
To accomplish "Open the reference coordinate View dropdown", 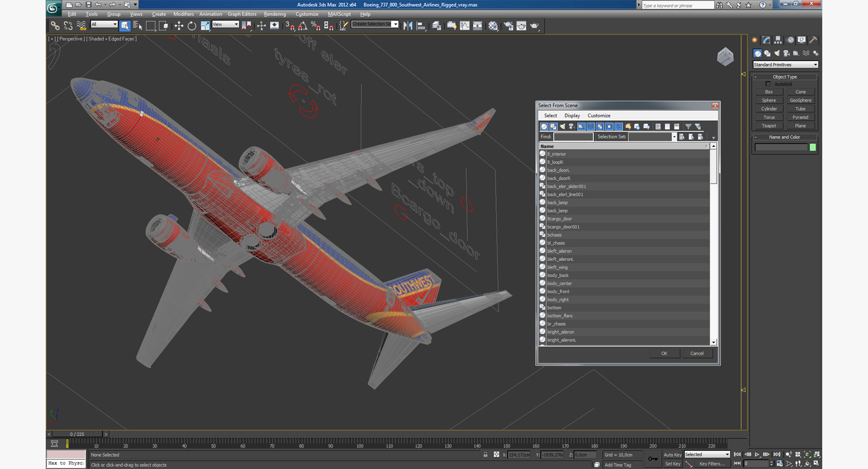I will [x=225, y=24].
